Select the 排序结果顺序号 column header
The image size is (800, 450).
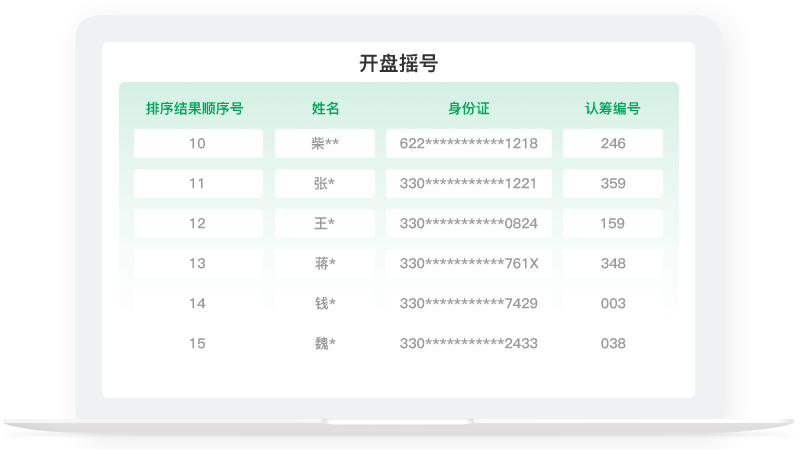tap(195, 109)
